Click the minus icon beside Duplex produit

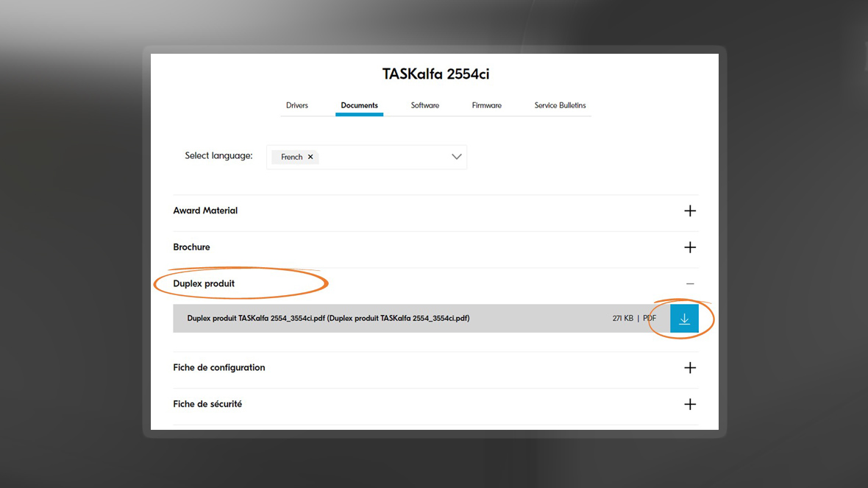(x=689, y=284)
